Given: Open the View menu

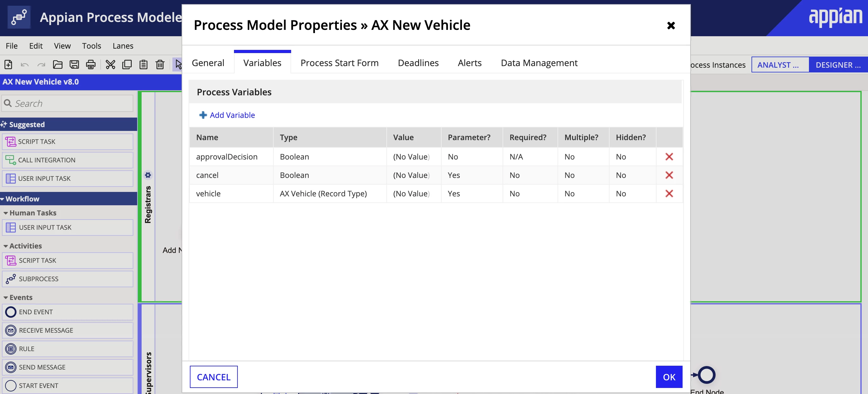Looking at the screenshot, I should pyautogui.click(x=62, y=45).
